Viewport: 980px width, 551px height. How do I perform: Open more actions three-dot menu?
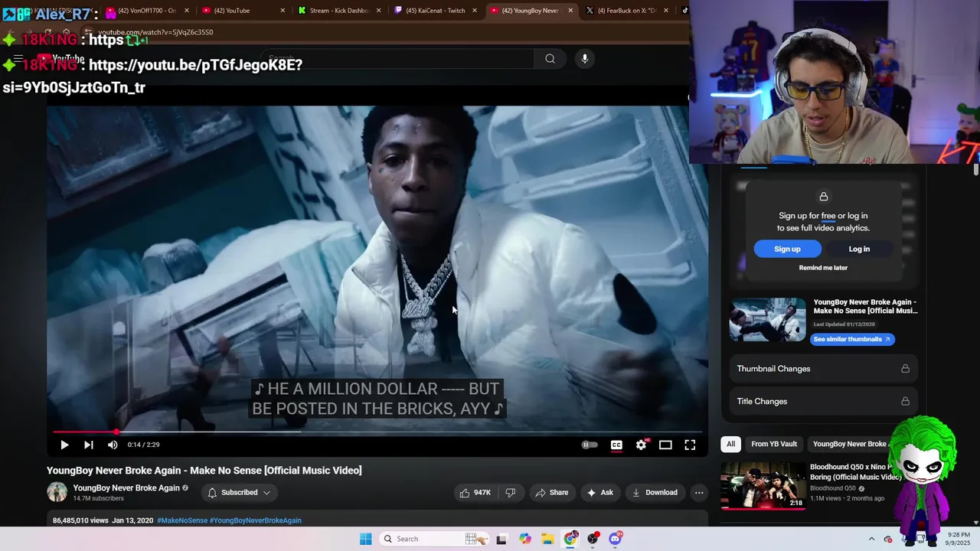699,493
